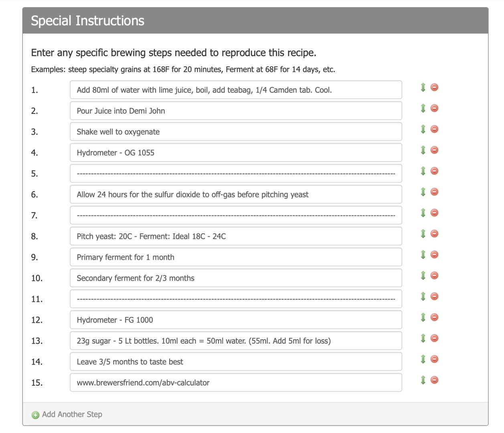Click the abv-calculator URL input field
This screenshot has height=433, width=504.
tap(236, 382)
